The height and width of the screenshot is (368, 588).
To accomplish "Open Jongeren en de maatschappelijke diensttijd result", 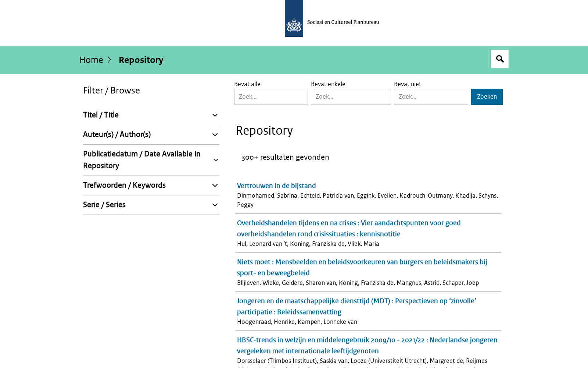I will pyautogui.click(x=356, y=306).
